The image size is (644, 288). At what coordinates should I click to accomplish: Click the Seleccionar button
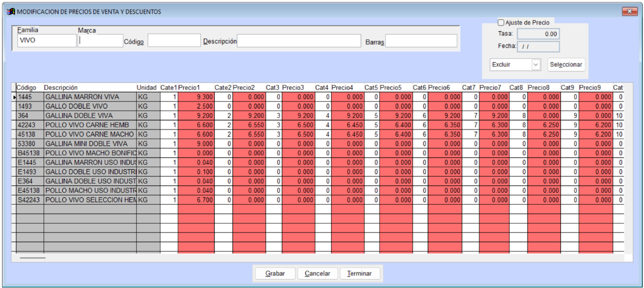pyautogui.click(x=566, y=64)
